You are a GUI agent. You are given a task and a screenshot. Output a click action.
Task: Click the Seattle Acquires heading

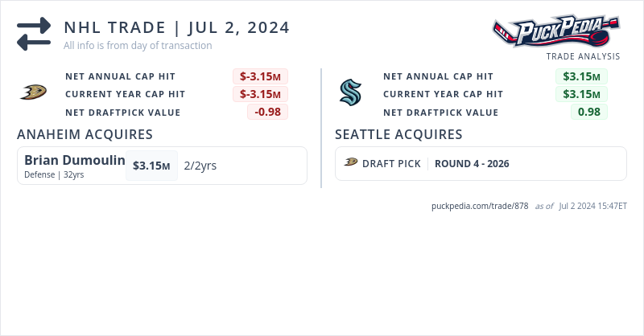(398, 134)
